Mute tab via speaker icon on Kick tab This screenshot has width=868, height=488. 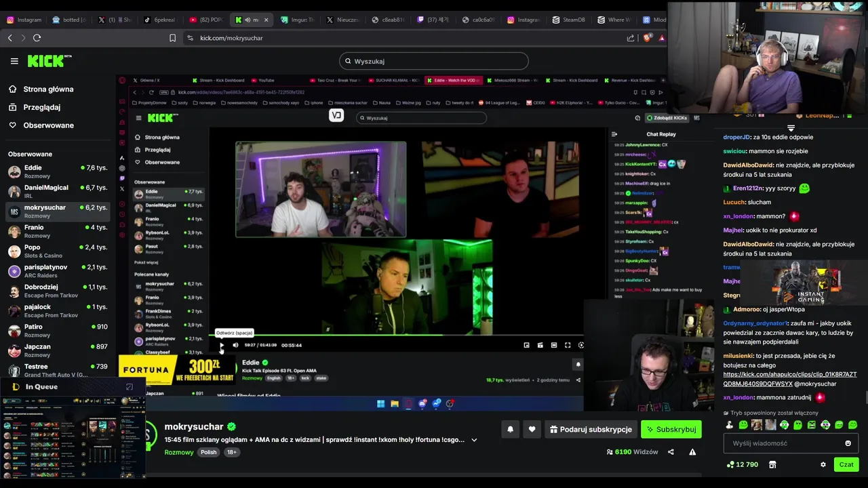(x=247, y=20)
